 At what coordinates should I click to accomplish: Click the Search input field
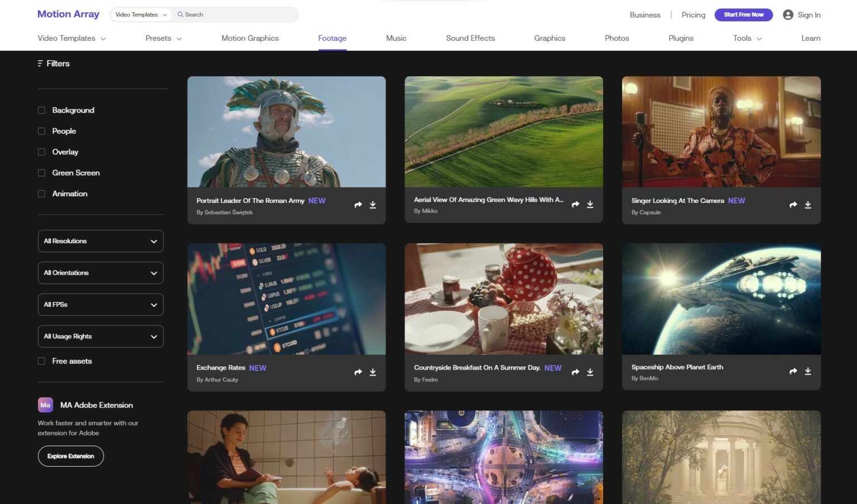click(234, 14)
